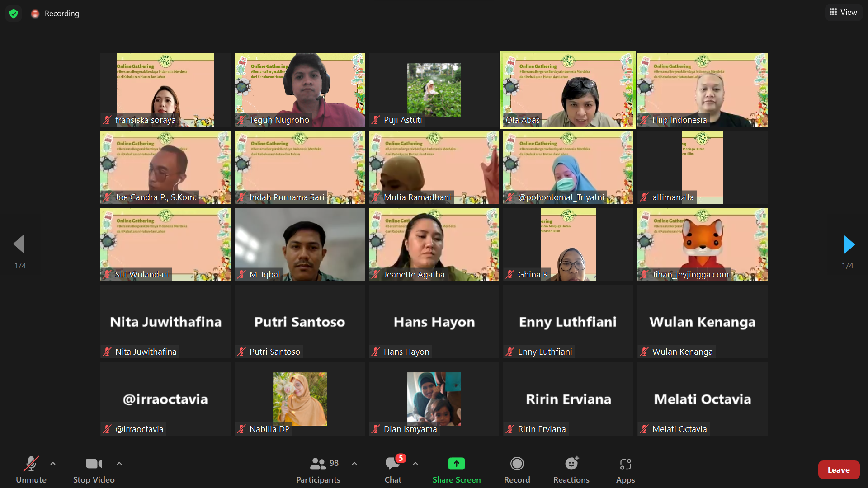Expand the arrow beside Chat
The image size is (868, 488).
point(415,464)
